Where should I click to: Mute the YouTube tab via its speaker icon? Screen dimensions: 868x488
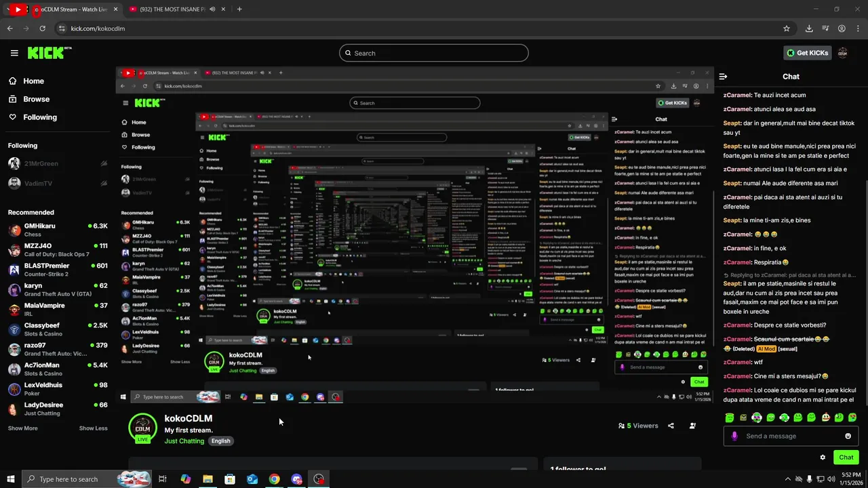click(x=213, y=9)
